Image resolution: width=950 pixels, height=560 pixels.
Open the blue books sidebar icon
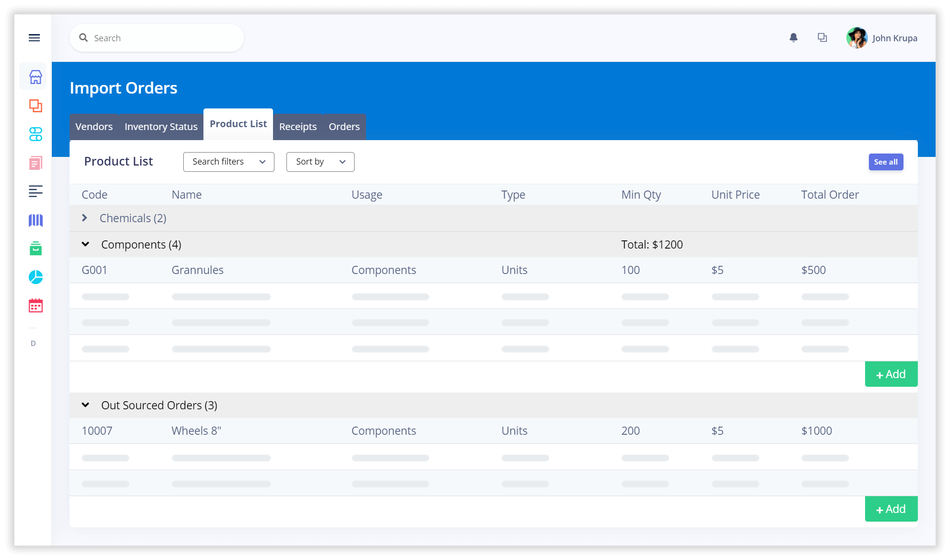[x=36, y=220]
